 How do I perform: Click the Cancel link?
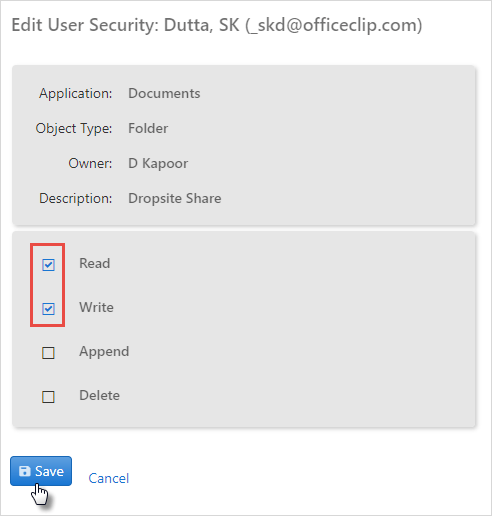click(109, 478)
